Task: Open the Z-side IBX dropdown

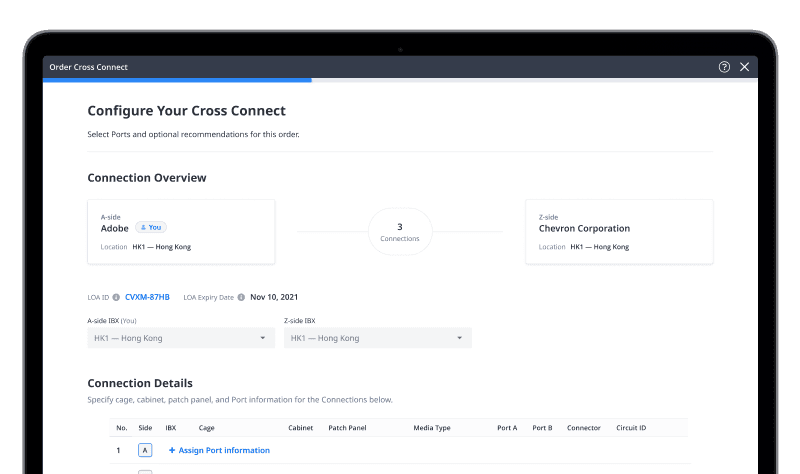Action: click(378, 338)
